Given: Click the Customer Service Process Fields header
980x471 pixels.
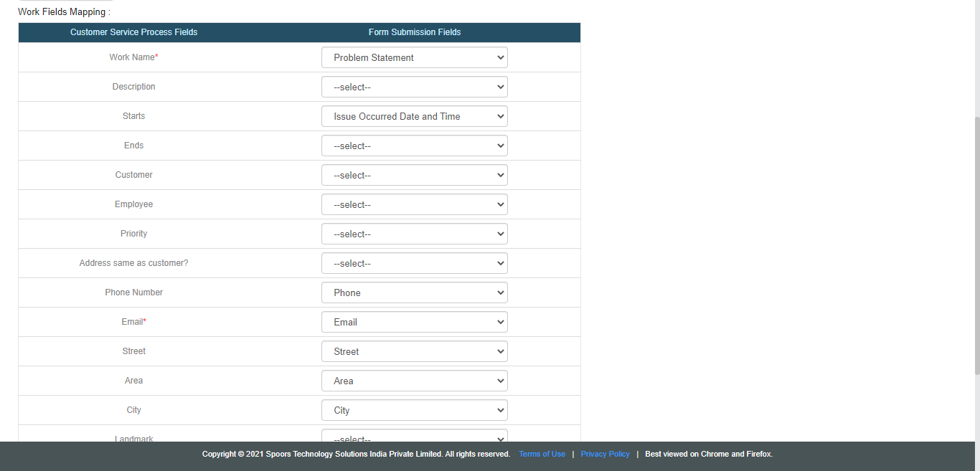Looking at the screenshot, I should (133, 32).
